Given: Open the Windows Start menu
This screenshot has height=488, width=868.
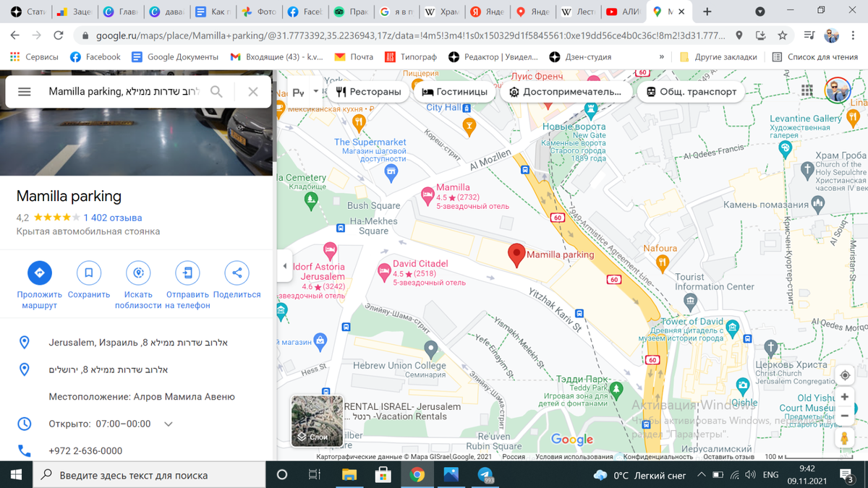Looking at the screenshot, I should pyautogui.click(x=16, y=475).
